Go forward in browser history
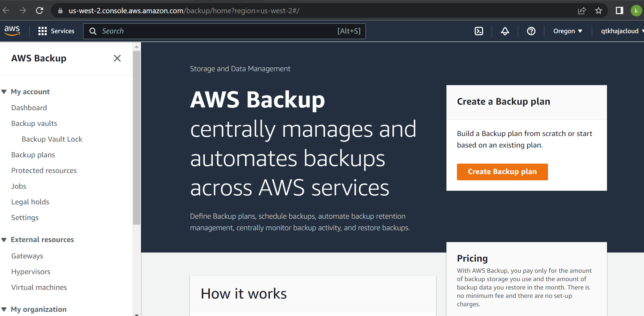 pyautogui.click(x=23, y=10)
